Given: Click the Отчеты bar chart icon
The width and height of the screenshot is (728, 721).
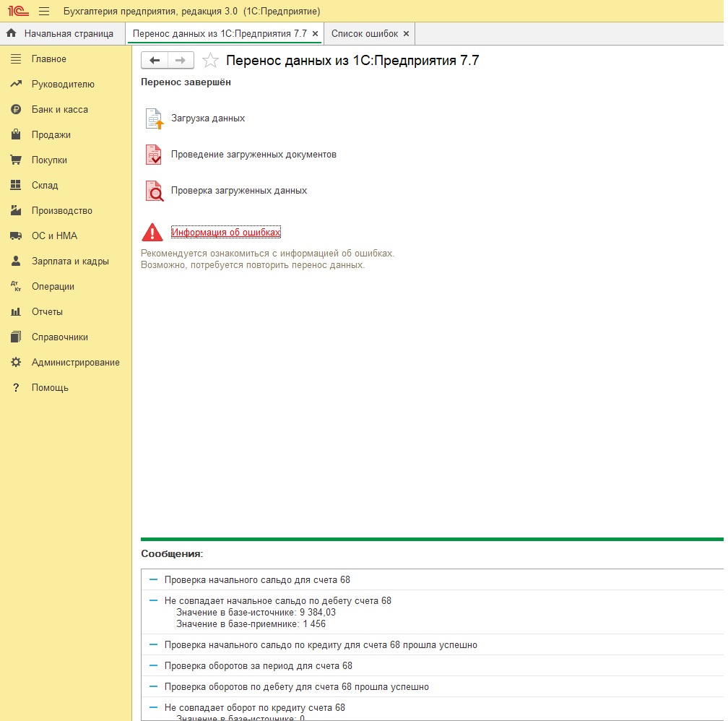Looking at the screenshot, I should (16, 311).
